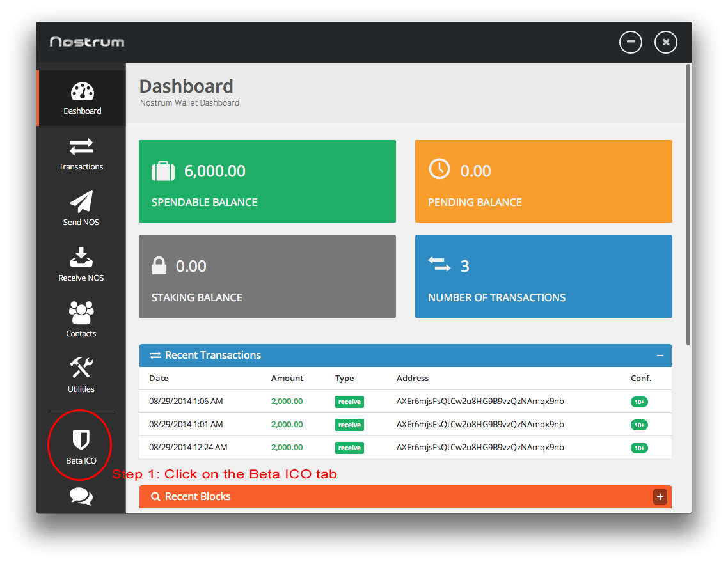The image size is (728, 564).
Task: Click the Pending Balance amount 0.00
Action: (x=475, y=171)
